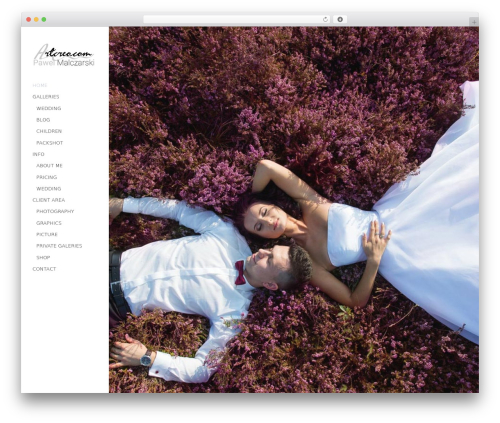Open the About Me page
This screenshot has width=500, height=423.
pyautogui.click(x=49, y=165)
